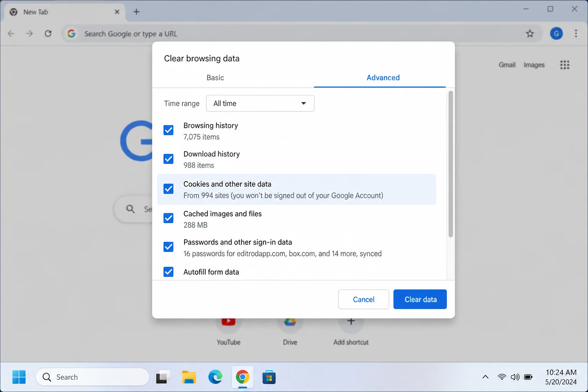The width and height of the screenshot is (588, 392).
Task: Open Task View from the taskbar
Action: 163,377
